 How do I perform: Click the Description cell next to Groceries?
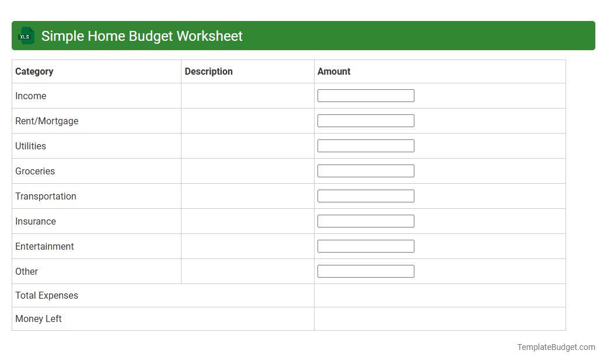pyautogui.click(x=247, y=170)
